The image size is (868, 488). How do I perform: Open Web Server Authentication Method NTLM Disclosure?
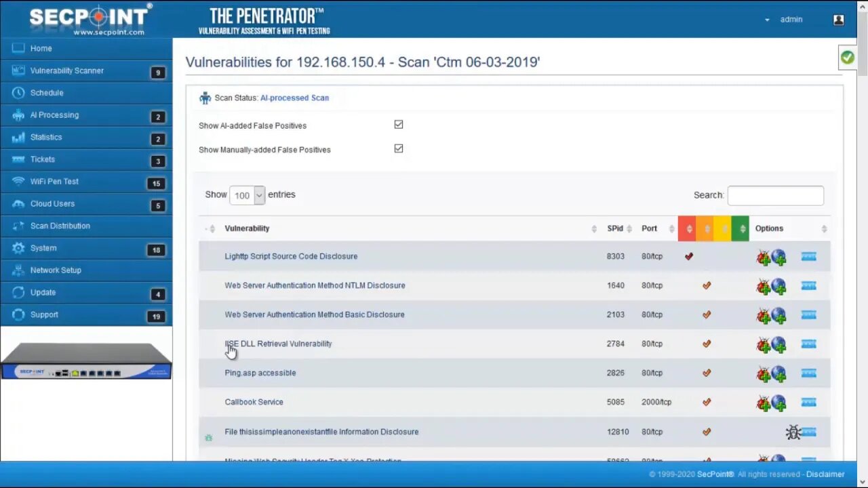point(315,285)
